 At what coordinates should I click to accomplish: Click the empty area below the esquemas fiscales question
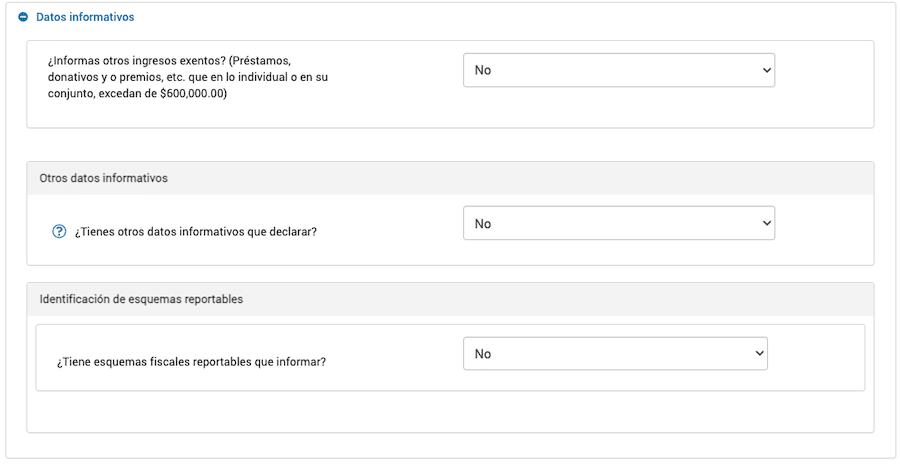coord(450,412)
